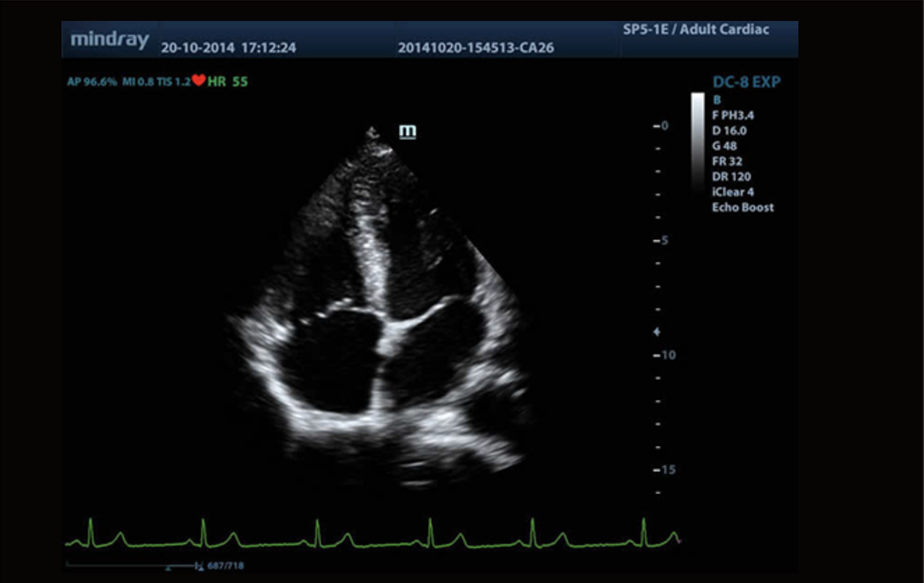Select the B mode indicator
This screenshot has width=924, height=583.
point(717,100)
